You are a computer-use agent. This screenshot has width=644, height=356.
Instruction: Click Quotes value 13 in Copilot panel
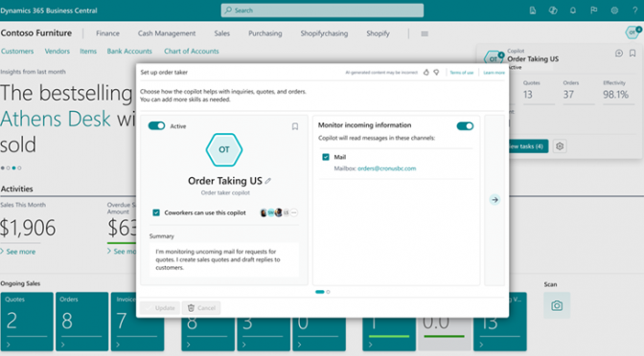[x=528, y=95]
